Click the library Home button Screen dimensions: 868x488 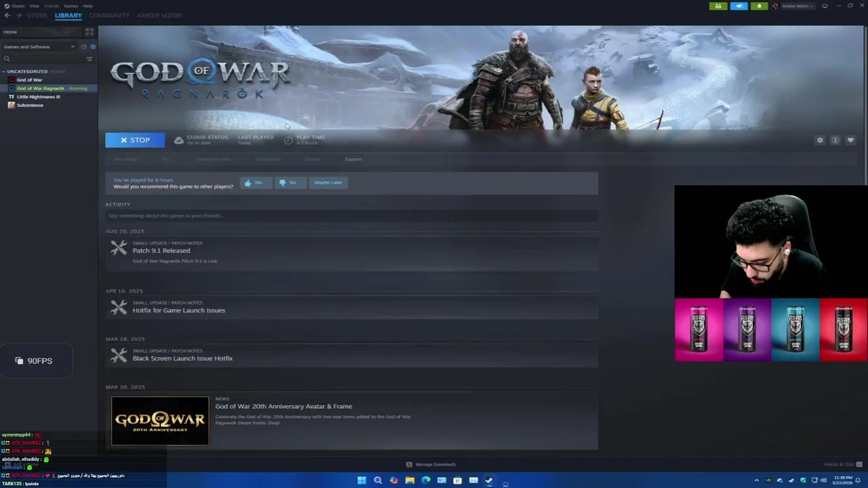pos(41,32)
